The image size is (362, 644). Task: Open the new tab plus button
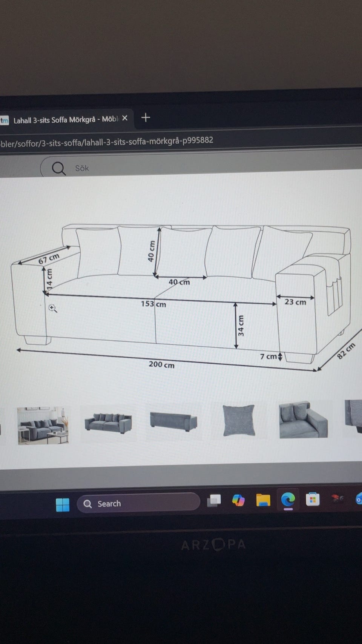point(146,118)
